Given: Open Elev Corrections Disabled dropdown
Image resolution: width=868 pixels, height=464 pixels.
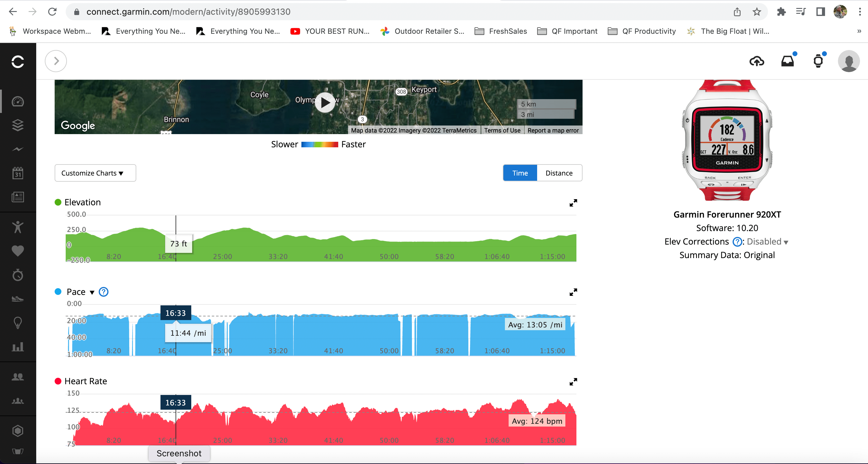Looking at the screenshot, I should (767, 242).
